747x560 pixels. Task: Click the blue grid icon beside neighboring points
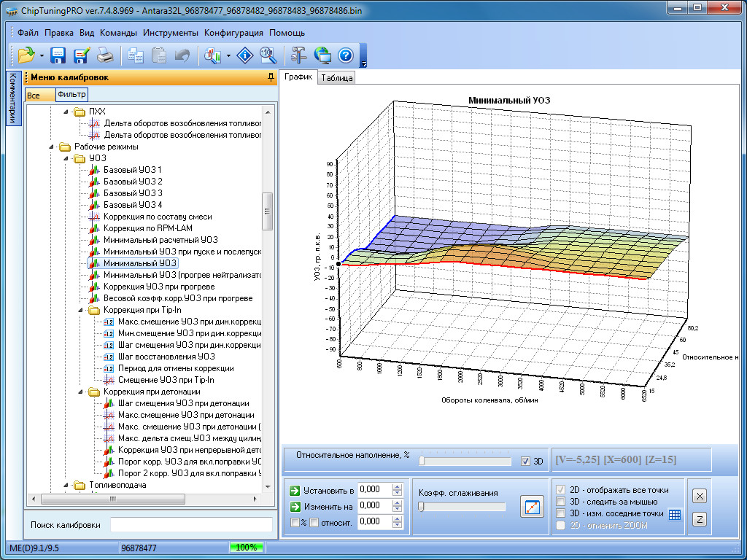pos(675,514)
